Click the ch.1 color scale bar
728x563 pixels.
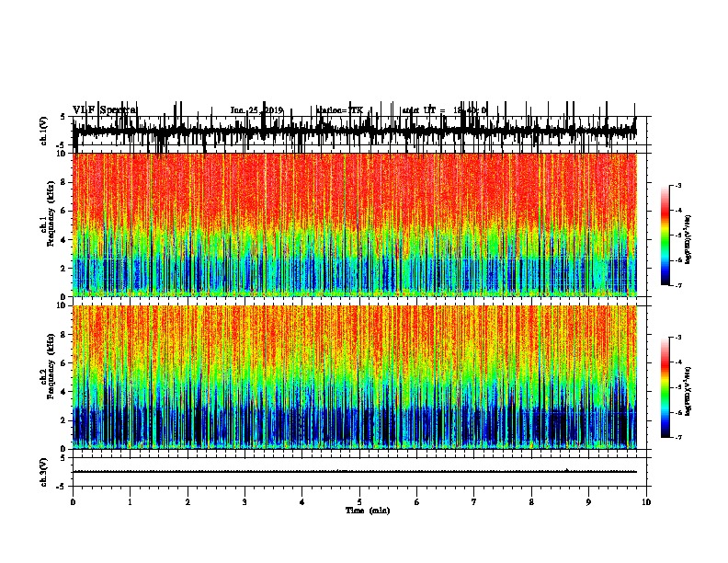(665, 236)
